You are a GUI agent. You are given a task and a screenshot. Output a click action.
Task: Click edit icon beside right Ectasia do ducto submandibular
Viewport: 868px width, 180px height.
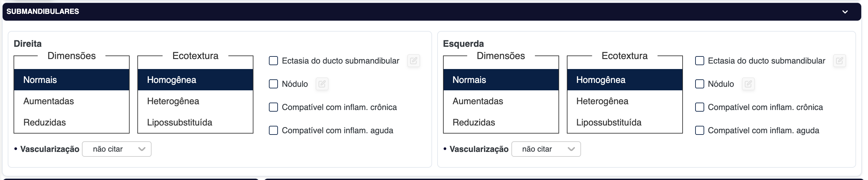pos(413,61)
